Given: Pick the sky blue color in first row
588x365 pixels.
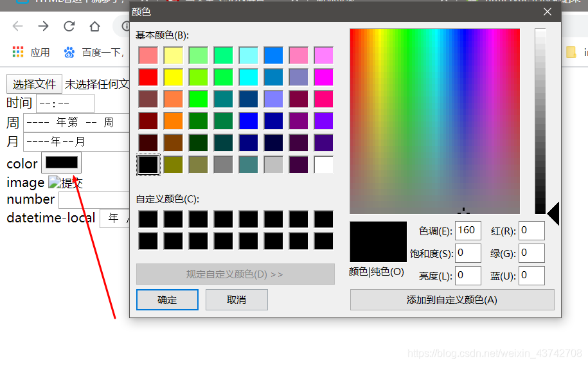Looking at the screenshot, I should point(273,55).
